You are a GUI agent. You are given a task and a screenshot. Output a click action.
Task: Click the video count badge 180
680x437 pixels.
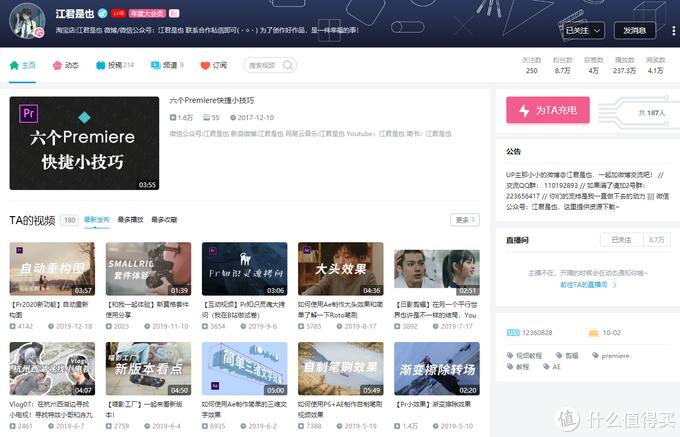click(x=70, y=220)
